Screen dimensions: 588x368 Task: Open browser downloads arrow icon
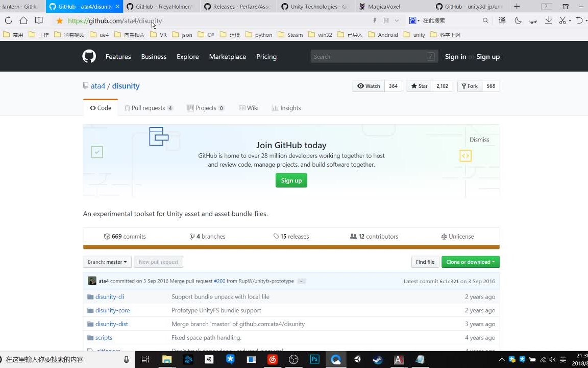(x=548, y=20)
